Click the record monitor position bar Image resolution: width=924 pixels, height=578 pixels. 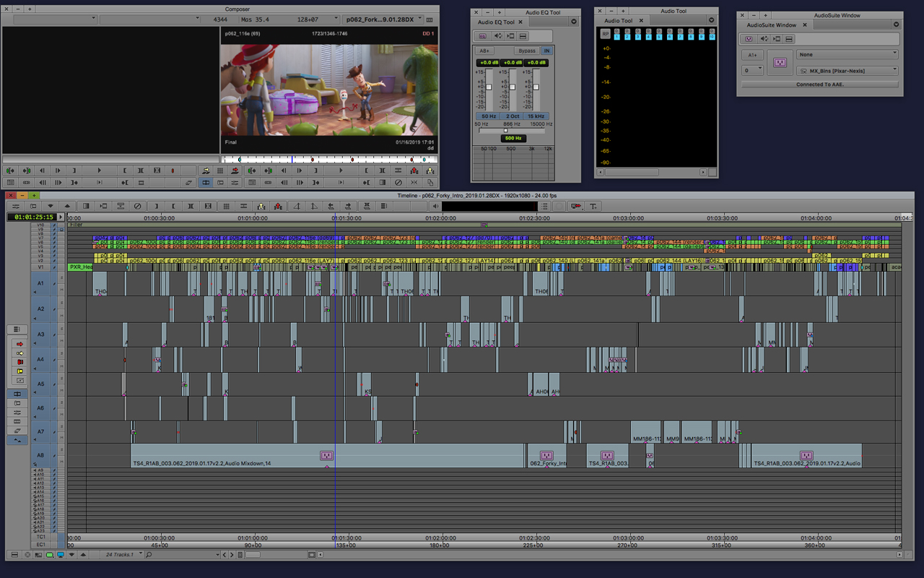[329, 159]
